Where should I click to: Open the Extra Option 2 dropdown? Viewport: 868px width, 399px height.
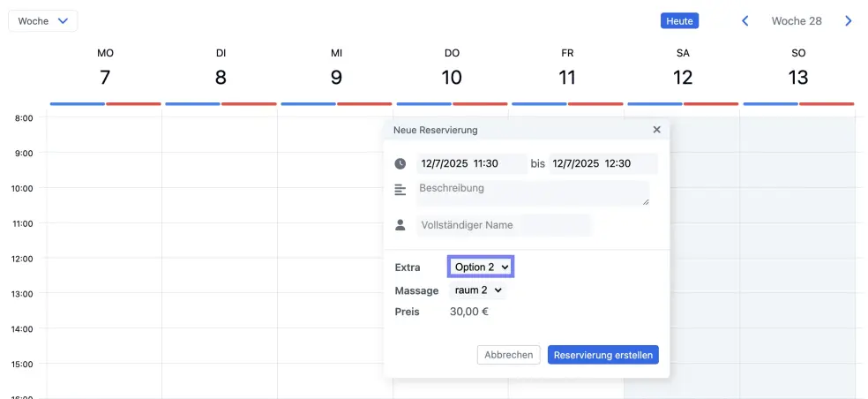point(481,267)
